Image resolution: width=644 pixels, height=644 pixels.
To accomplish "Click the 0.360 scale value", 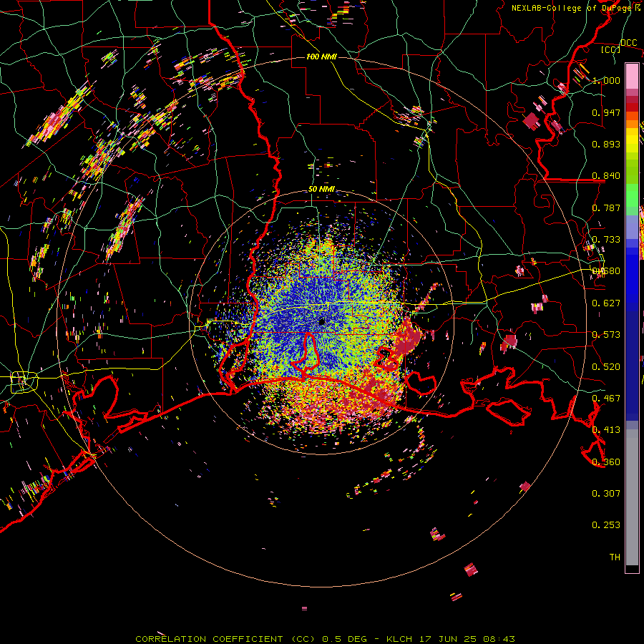I will (x=606, y=462).
